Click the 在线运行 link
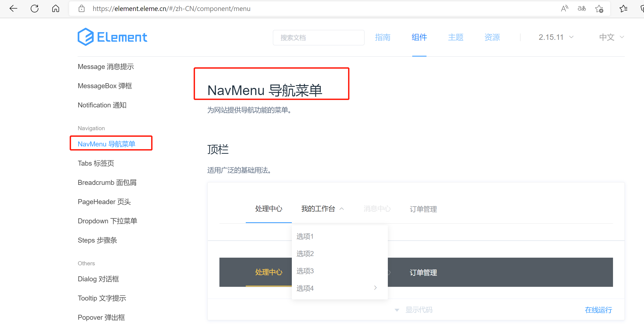This screenshot has height=331, width=644. coord(598,310)
